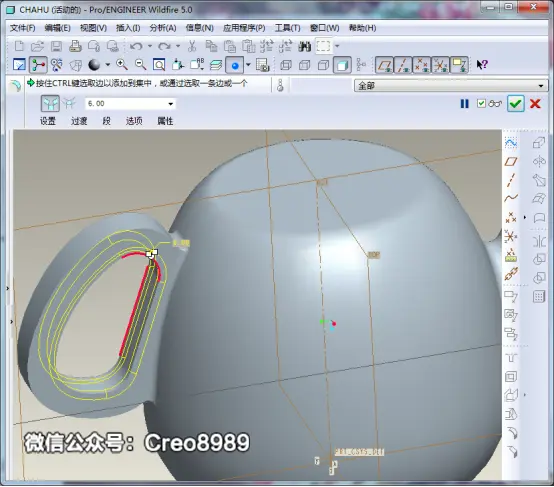Open the 过渡 tab in dashboard
554x487 pixels.
pos(79,121)
